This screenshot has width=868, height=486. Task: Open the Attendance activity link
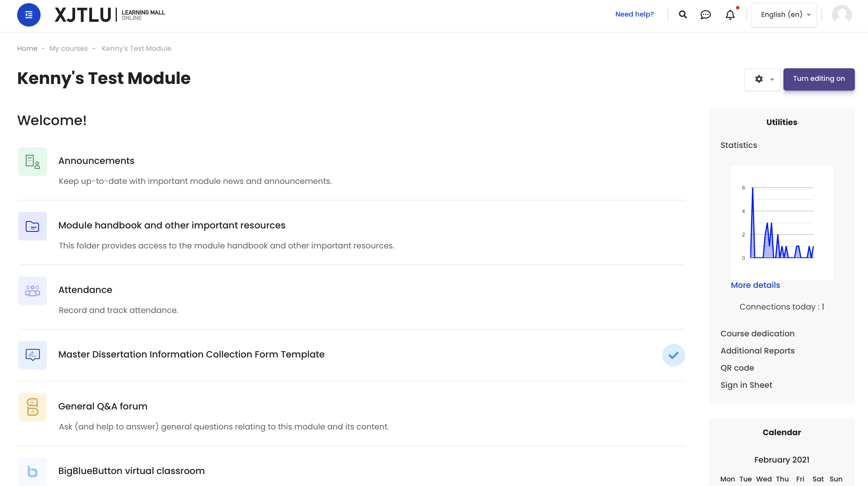[x=85, y=290]
